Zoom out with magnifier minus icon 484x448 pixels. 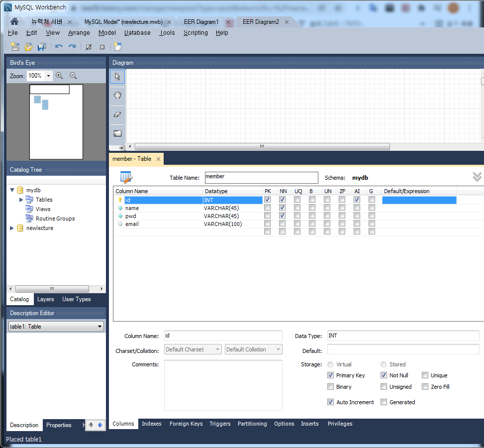pyautogui.click(x=73, y=76)
